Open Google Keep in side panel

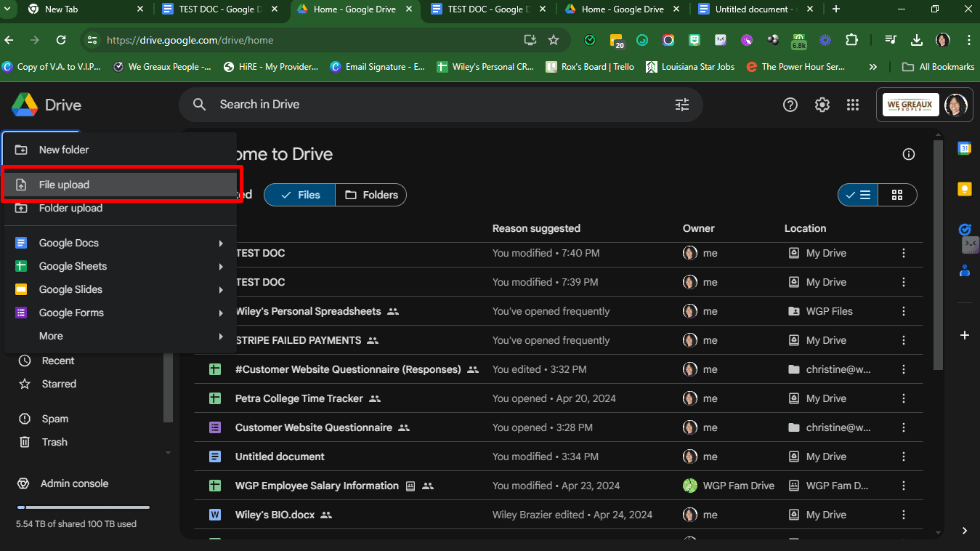point(965,189)
